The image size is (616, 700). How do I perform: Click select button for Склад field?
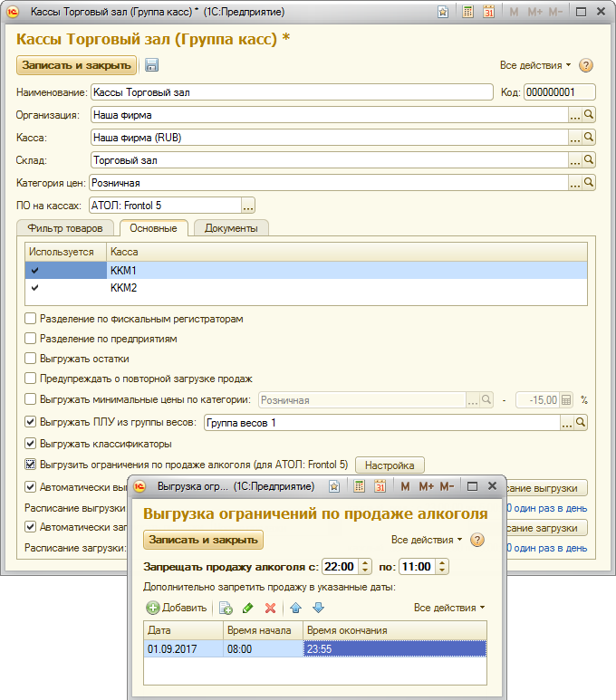[x=575, y=159]
